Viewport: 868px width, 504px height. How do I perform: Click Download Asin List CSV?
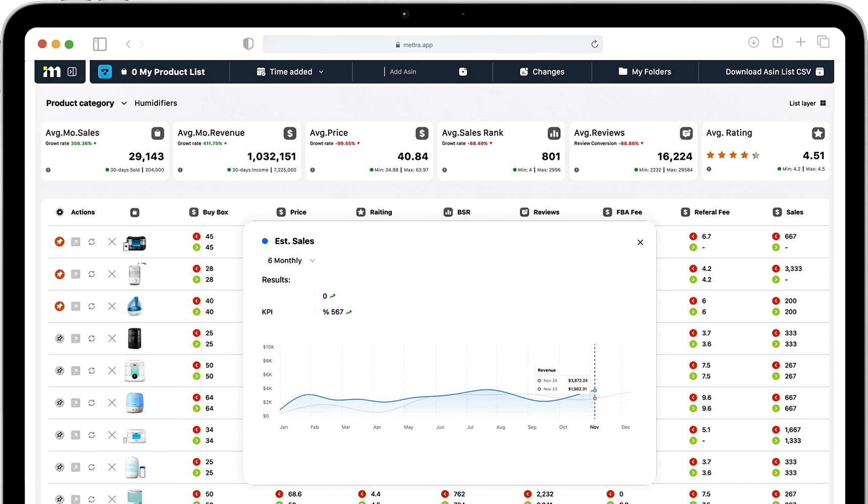coord(775,72)
